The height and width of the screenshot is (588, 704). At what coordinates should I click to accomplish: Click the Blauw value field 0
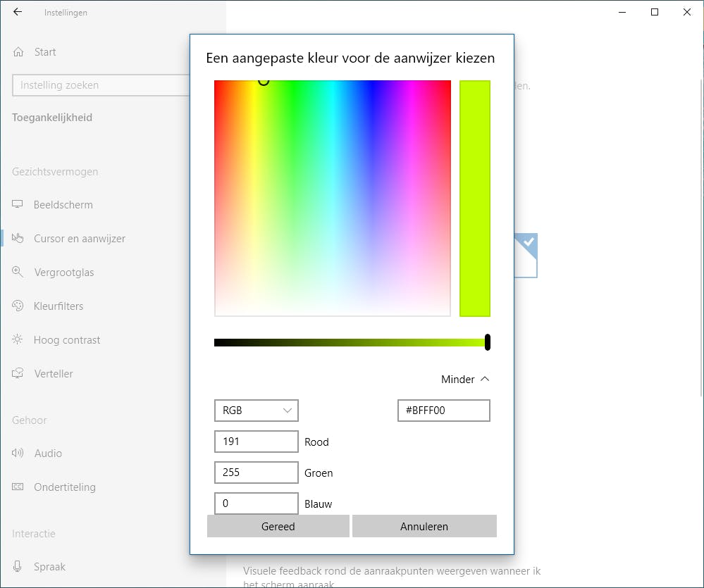click(257, 503)
